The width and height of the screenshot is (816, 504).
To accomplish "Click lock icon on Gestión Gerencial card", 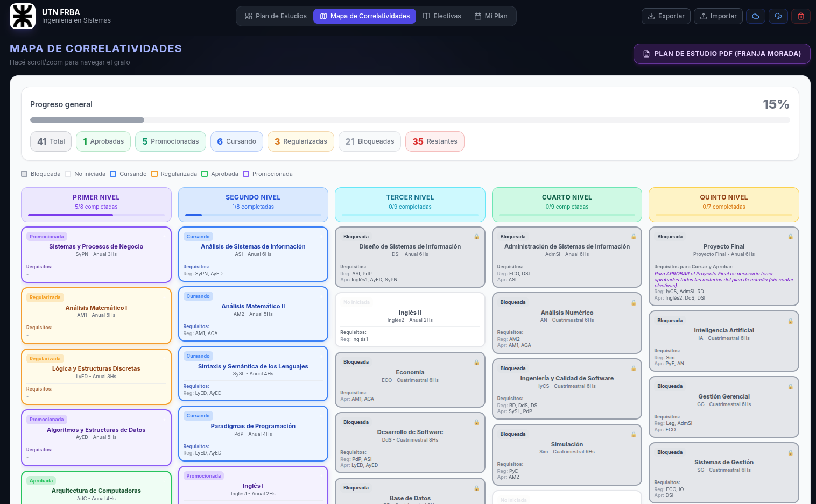I will 790,386.
